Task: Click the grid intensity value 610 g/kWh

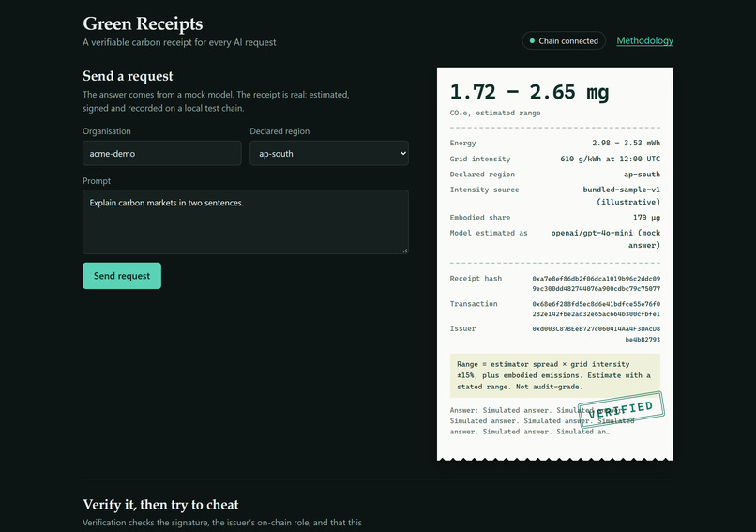Action: tap(610, 159)
